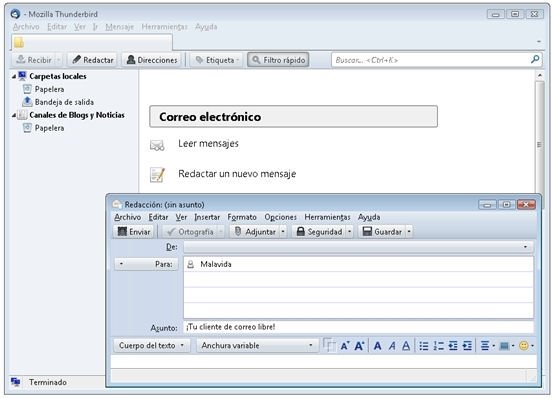Open the text alignment dropdown
The image size is (554, 399).
[x=488, y=346]
